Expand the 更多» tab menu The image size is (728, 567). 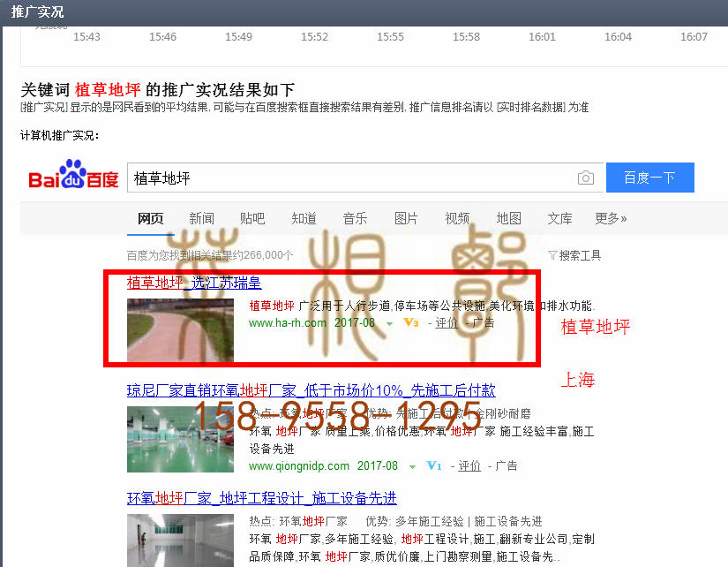pyautogui.click(x=611, y=218)
